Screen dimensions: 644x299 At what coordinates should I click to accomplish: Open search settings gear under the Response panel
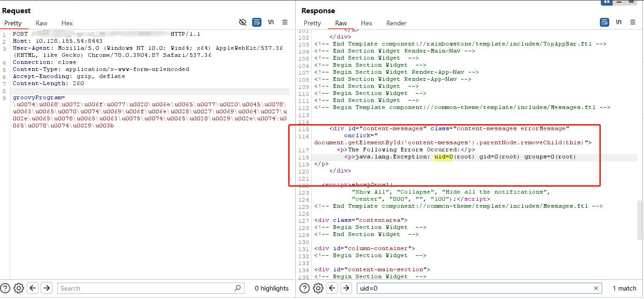318,288
